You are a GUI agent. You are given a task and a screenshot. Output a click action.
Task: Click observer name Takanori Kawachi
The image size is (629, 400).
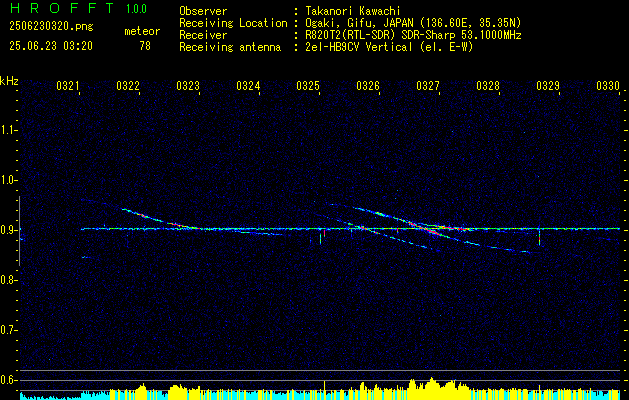(353, 11)
